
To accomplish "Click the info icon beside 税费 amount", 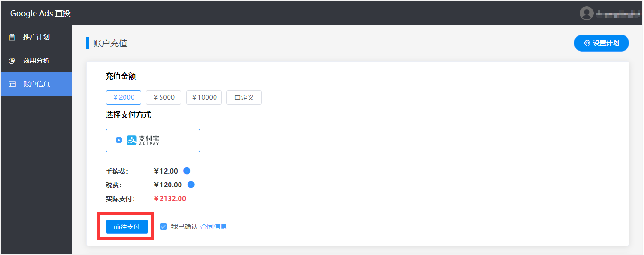I will [x=191, y=185].
